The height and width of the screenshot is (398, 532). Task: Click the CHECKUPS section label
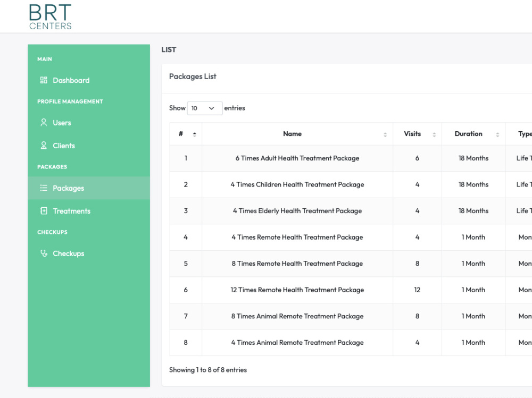[52, 232]
